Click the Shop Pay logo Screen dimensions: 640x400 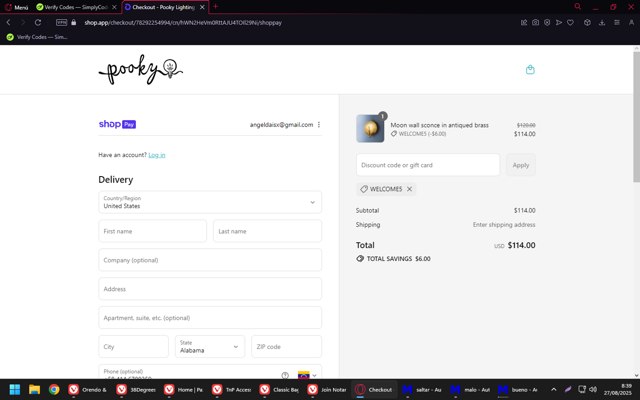117,124
